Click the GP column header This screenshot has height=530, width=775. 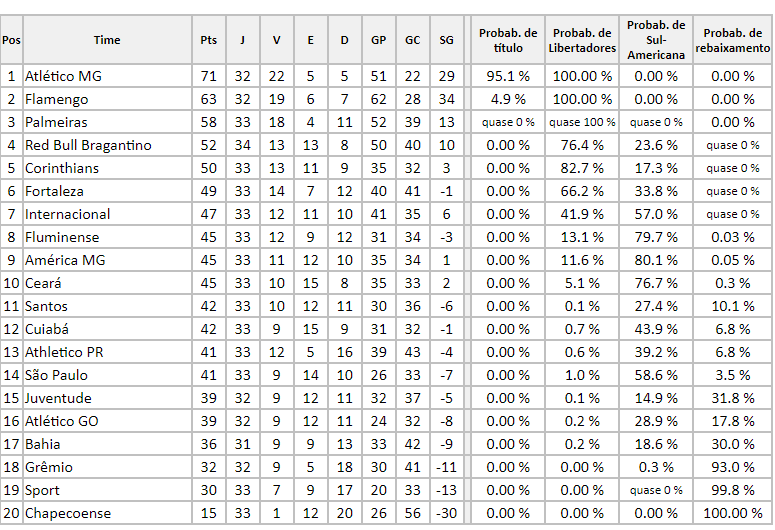coord(378,40)
